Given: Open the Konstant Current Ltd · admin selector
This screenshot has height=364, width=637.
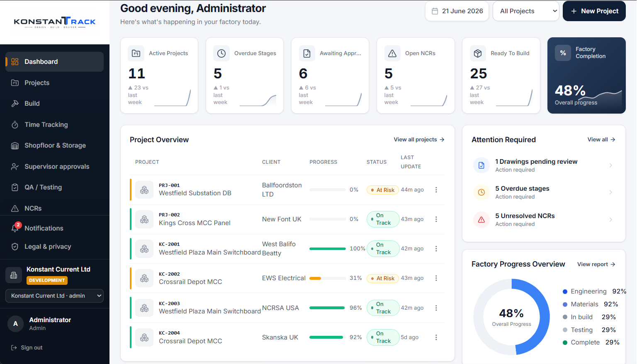Looking at the screenshot, I should [x=54, y=296].
